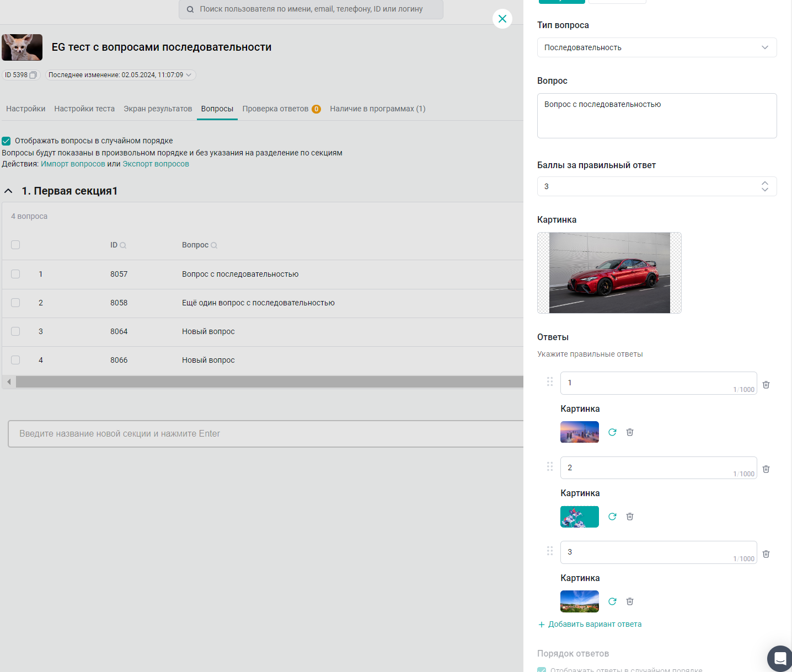This screenshot has width=792, height=672.
Task: Toggle random question order checkbox
Action: (x=6, y=141)
